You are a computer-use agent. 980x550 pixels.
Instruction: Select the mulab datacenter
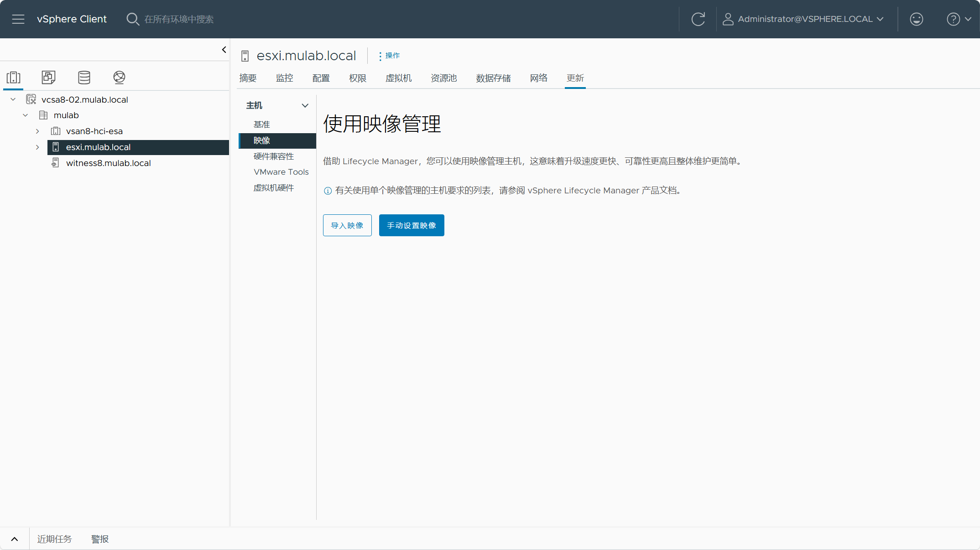tap(66, 115)
